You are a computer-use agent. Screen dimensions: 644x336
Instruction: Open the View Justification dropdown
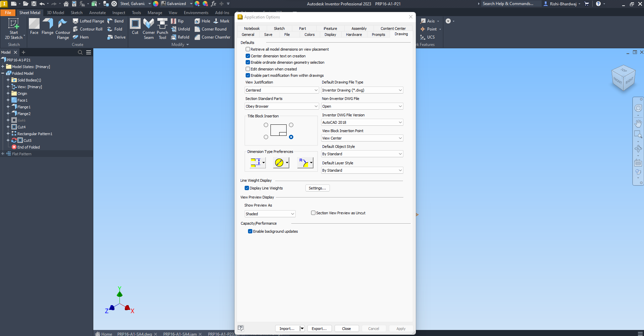click(x=282, y=90)
